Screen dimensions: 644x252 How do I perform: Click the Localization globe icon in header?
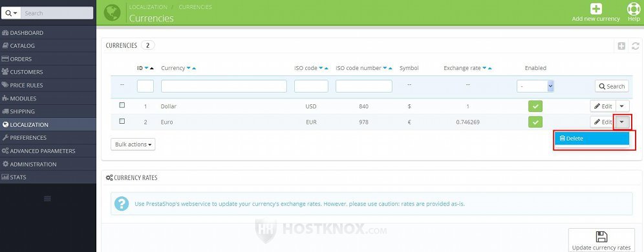112,12
